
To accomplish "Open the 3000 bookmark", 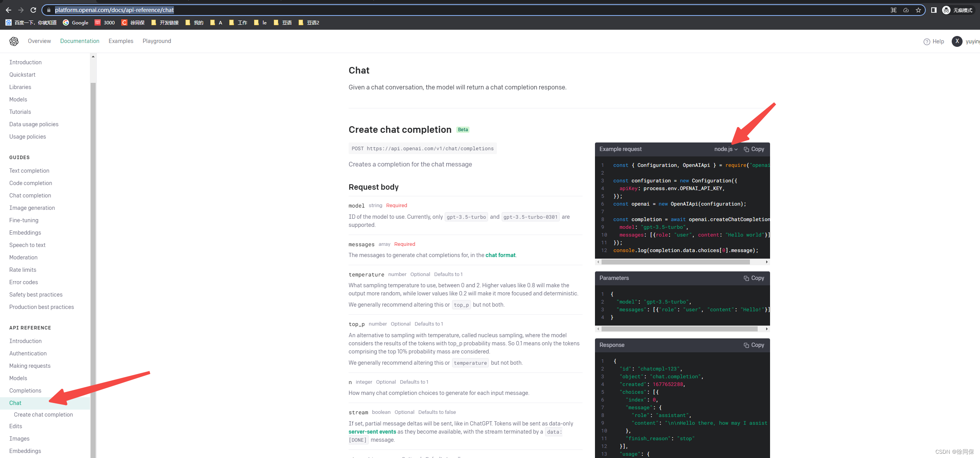I will (x=105, y=22).
